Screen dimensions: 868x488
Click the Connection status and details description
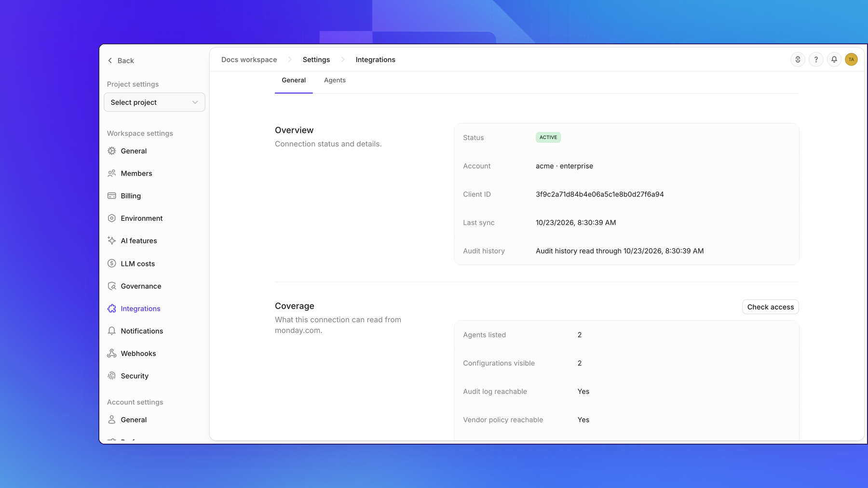point(328,144)
